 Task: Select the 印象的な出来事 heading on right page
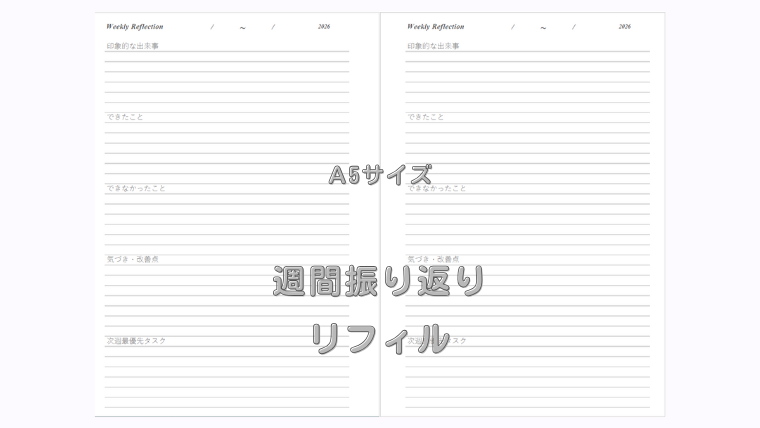[x=433, y=46]
